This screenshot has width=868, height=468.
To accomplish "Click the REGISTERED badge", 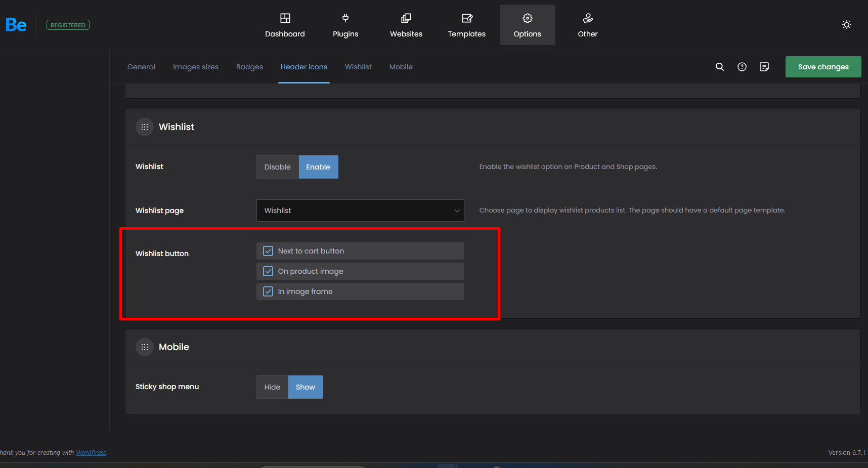I will click(68, 25).
